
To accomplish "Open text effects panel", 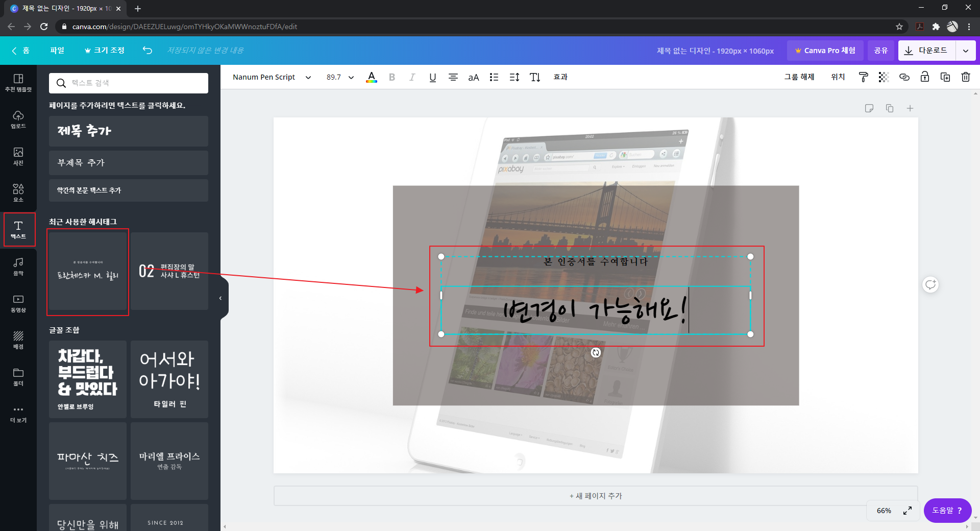I will coord(560,77).
